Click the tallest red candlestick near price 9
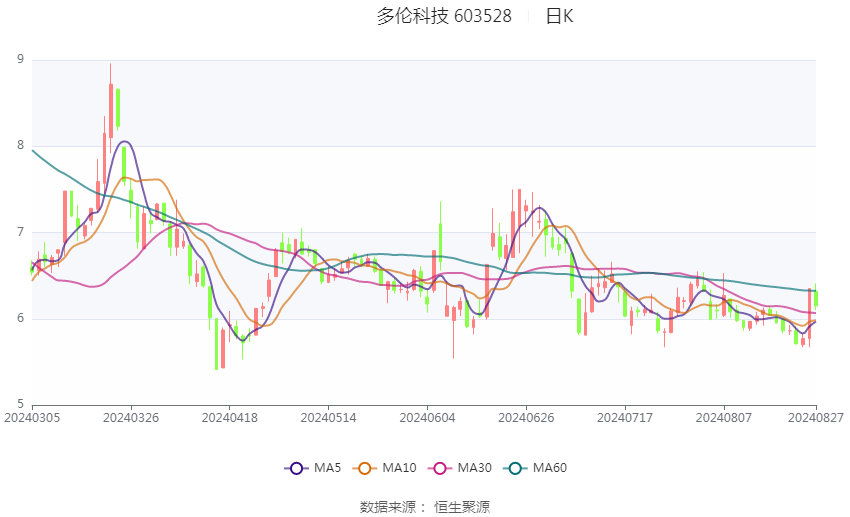The image size is (850, 517). coord(111,108)
